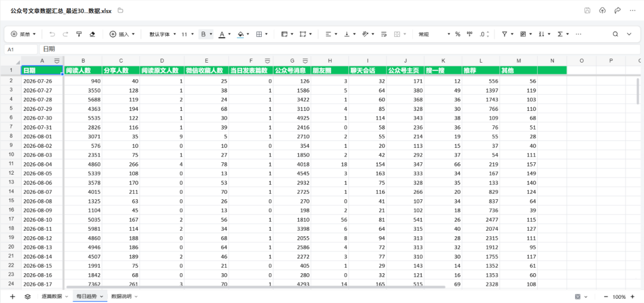Open the 常规 number format dropdown
This screenshot has width=644, height=303.
[x=434, y=35]
